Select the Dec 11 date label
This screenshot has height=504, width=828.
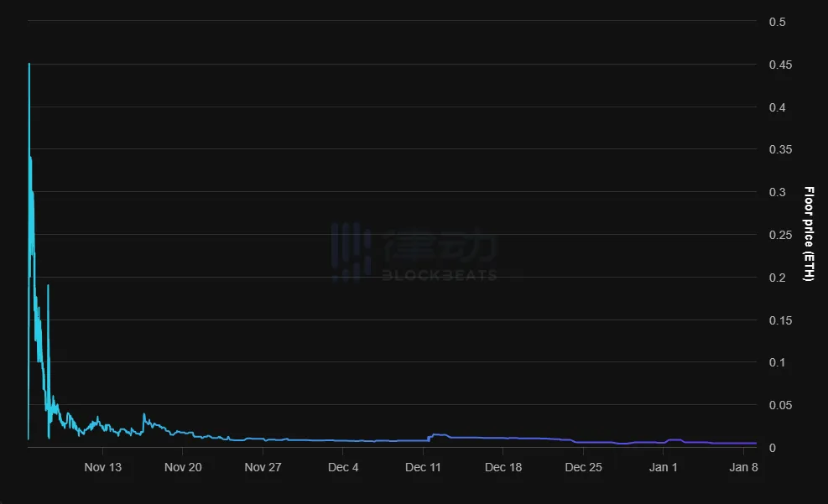(x=423, y=467)
